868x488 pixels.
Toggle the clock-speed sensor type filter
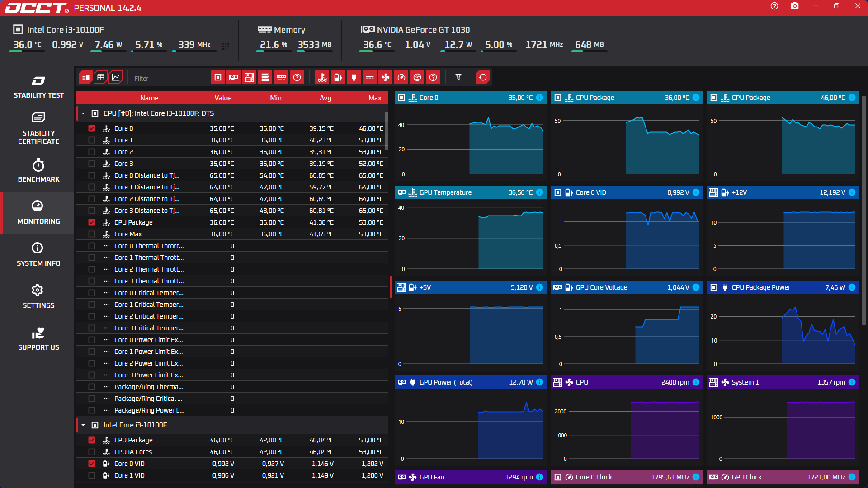(401, 77)
